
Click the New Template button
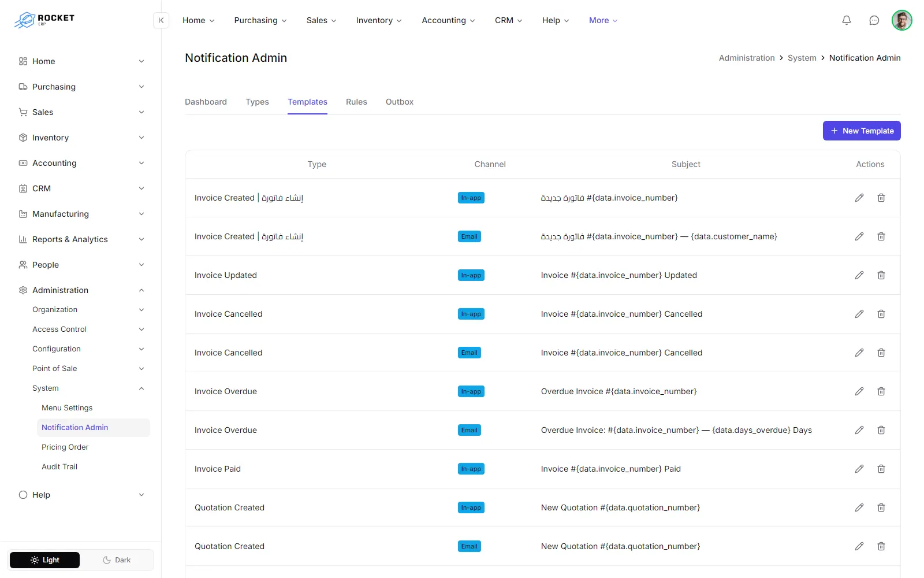pos(862,131)
